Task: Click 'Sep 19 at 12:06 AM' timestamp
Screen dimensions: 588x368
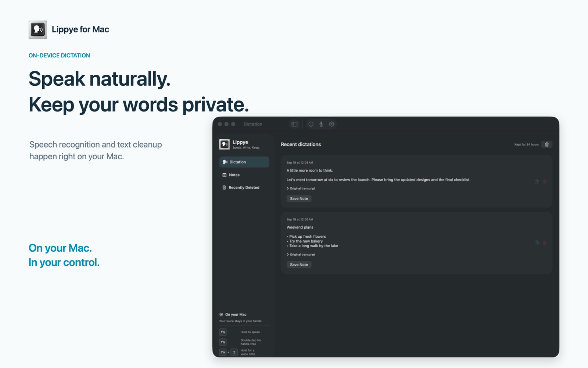Action: tap(300, 219)
